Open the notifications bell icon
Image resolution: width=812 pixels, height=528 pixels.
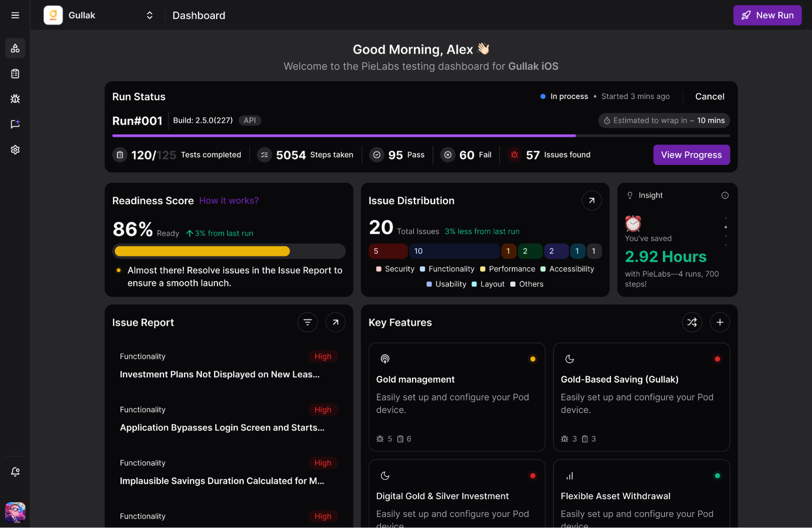click(15, 472)
